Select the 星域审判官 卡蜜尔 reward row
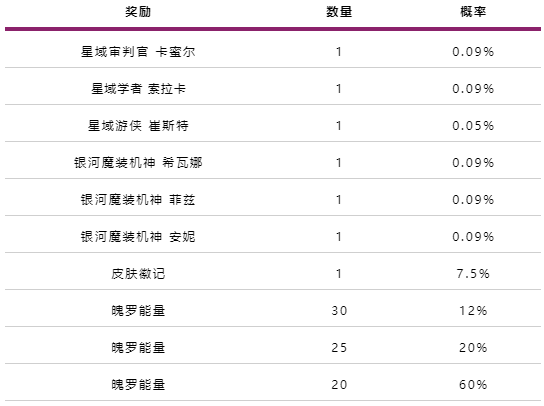544x406 pixels. pos(273,52)
